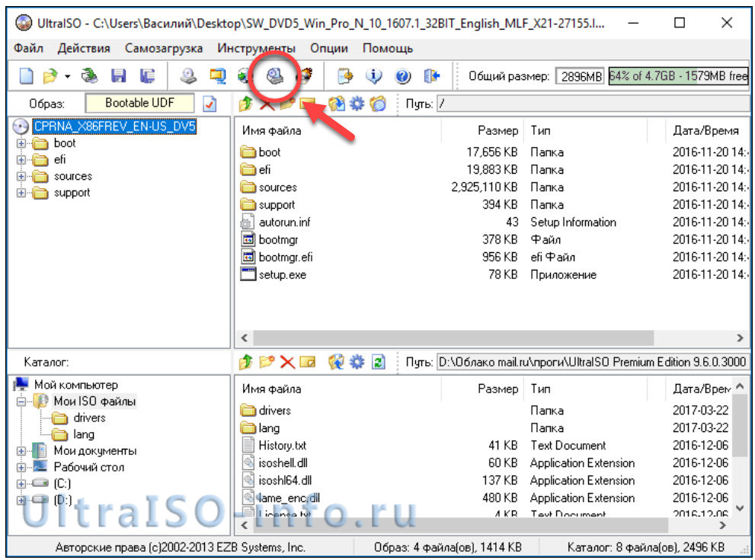Click the circled drive-with-disc toolbar icon

click(x=276, y=76)
